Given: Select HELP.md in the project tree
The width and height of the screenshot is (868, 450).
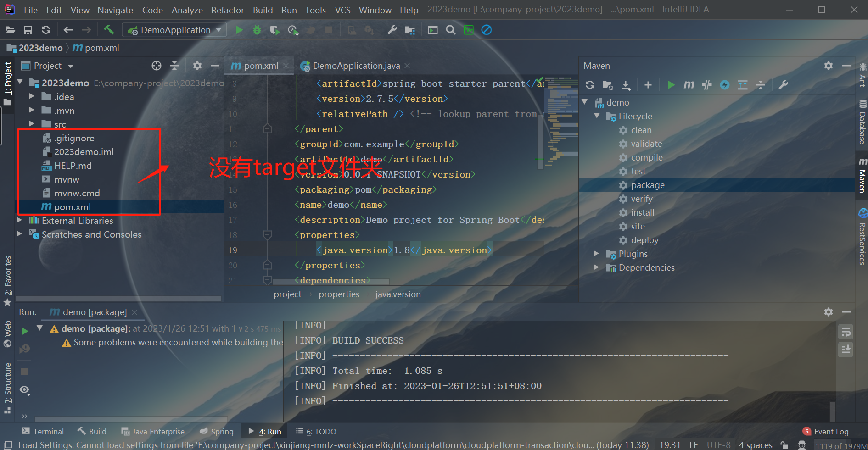Looking at the screenshot, I should pyautogui.click(x=73, y=166).
